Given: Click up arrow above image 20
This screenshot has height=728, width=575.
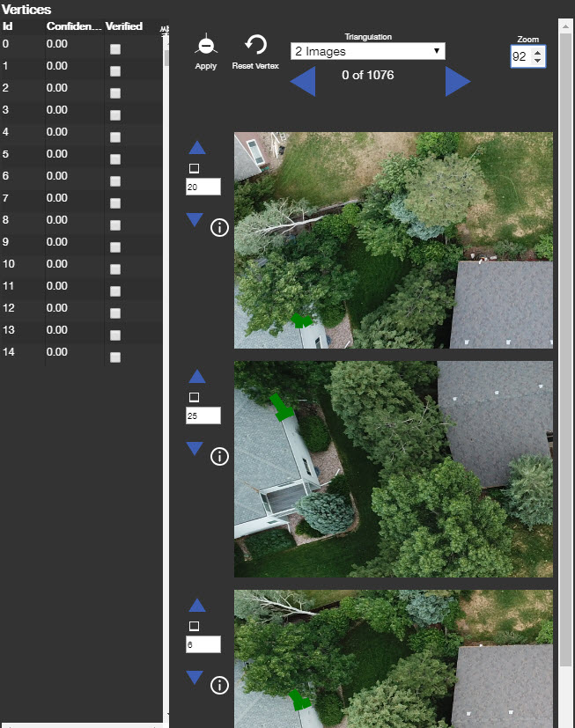Looking at the screenshot, I should click(196, 148).
